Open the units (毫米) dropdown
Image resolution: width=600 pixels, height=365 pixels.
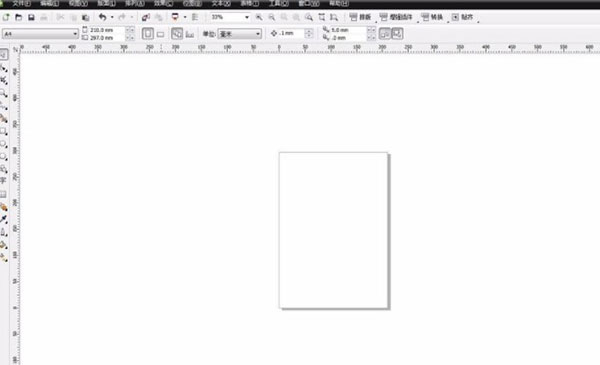[x=240, y=34]
